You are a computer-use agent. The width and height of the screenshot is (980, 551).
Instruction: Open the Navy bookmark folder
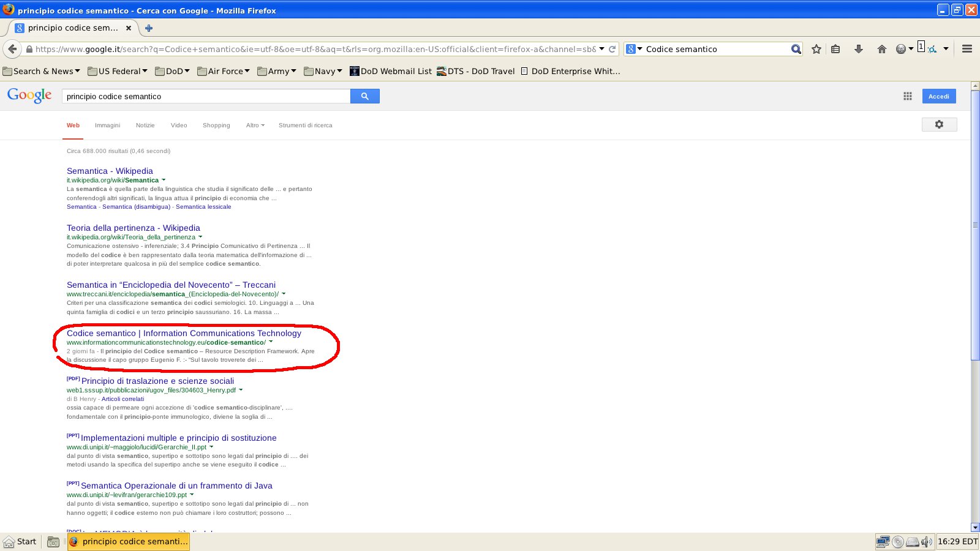(x=323, y=71)
